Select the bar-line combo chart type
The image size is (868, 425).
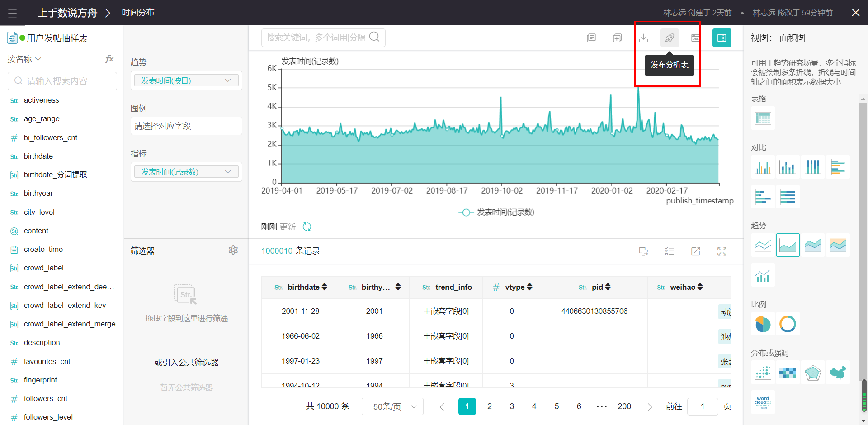[763, 275]
